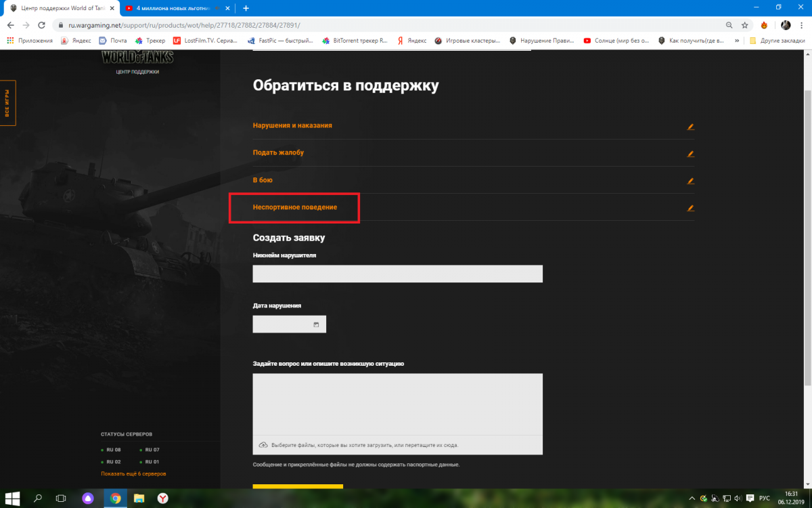
Task: Open the 'Как получить(где в...' bookmark
Action: coord(691,41)
